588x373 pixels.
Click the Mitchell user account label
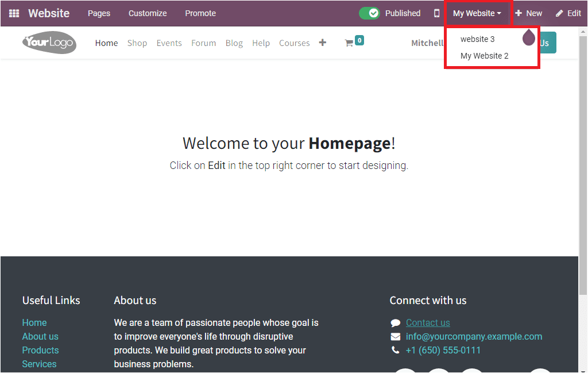[428, 43]
